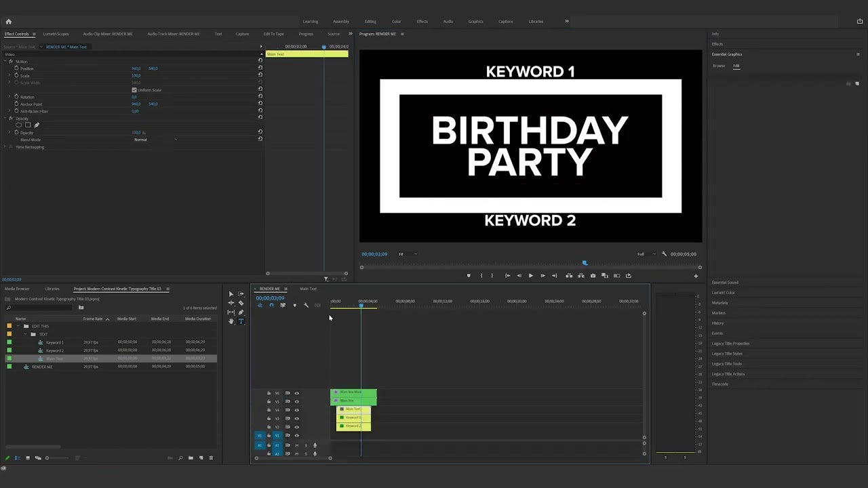Screen dimensions: 868x488
Task: Click the voice-over record microphone on track A1
Action: tap(315, 445)
